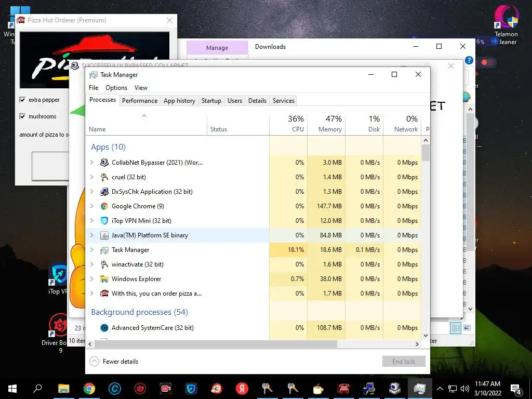Open Task Manager View menu

(x=141, y=88)
